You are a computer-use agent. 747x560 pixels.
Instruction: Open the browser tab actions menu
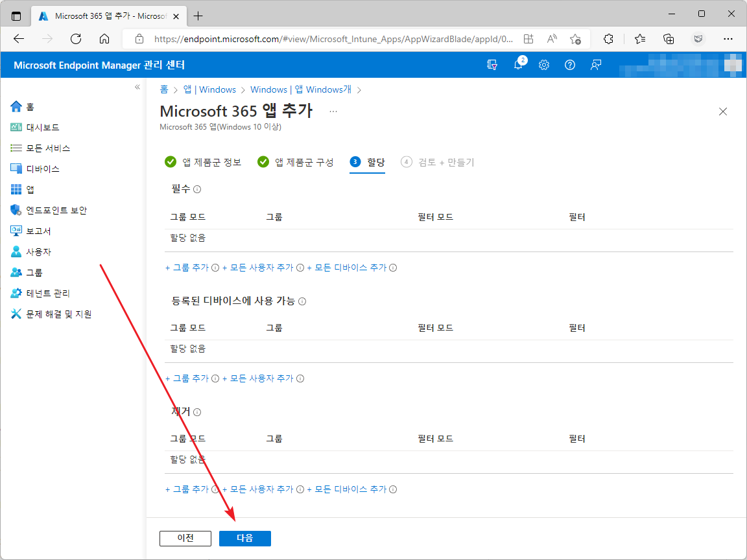point(16,16)
